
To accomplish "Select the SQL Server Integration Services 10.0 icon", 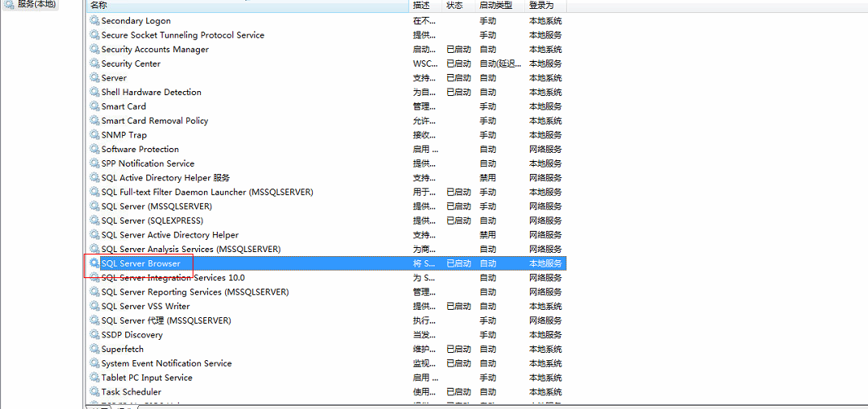I will [94, 277].
